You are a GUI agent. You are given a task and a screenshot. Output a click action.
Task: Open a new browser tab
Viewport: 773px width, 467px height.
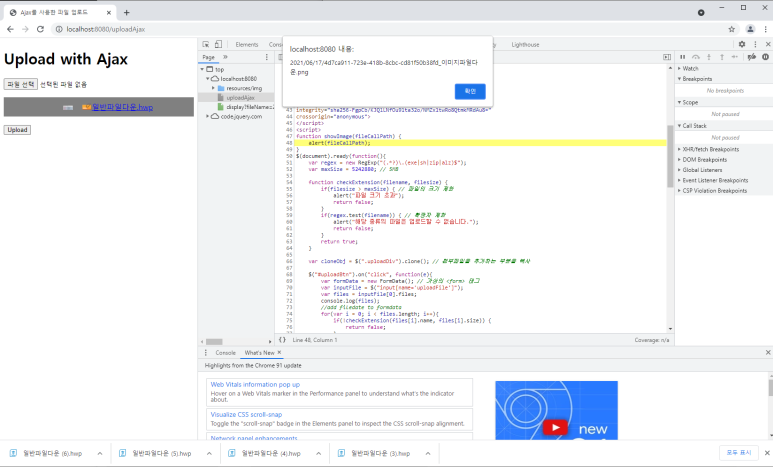[126, 12]
